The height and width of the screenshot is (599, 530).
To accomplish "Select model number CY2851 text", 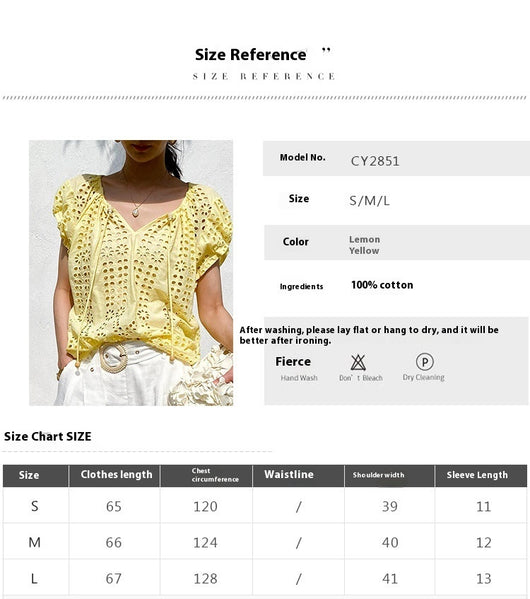I will pyautogui.click(x=375, y=161).
